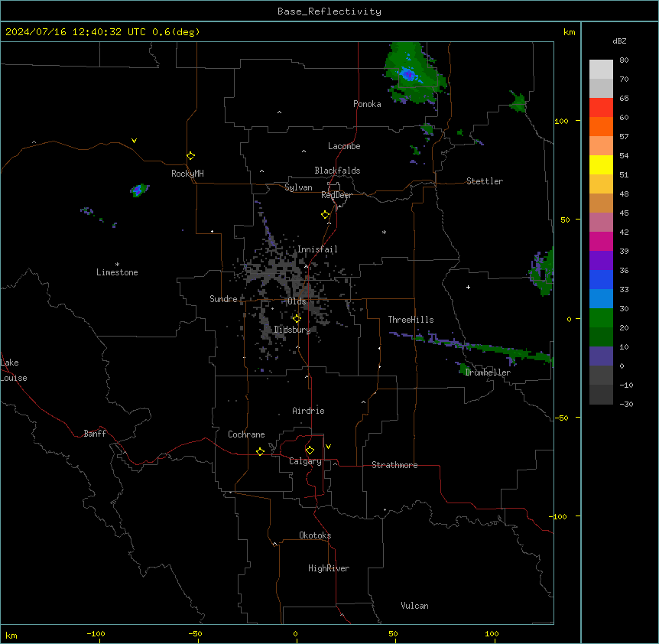Click the -100 label on the bottom axis

96,633
